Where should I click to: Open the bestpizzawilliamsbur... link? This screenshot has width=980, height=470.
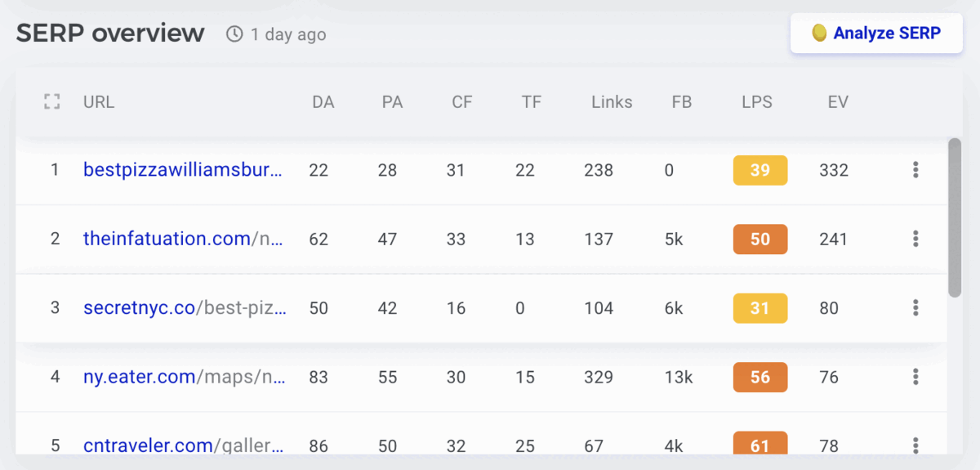[183, 170]
